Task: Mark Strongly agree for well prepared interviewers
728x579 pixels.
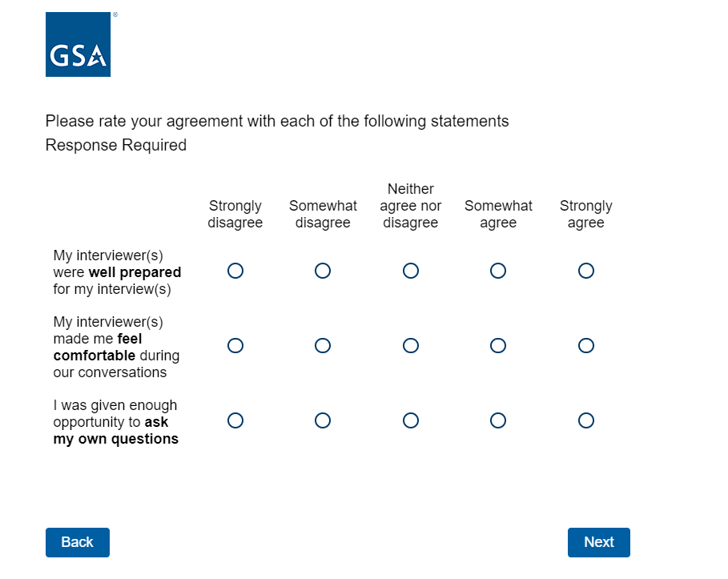Action: click(586, 271)
